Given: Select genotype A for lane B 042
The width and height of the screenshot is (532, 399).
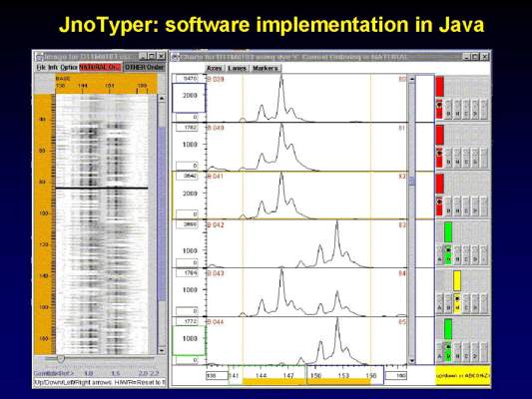Looking at the screenshot, I should [x=439, y=255].
